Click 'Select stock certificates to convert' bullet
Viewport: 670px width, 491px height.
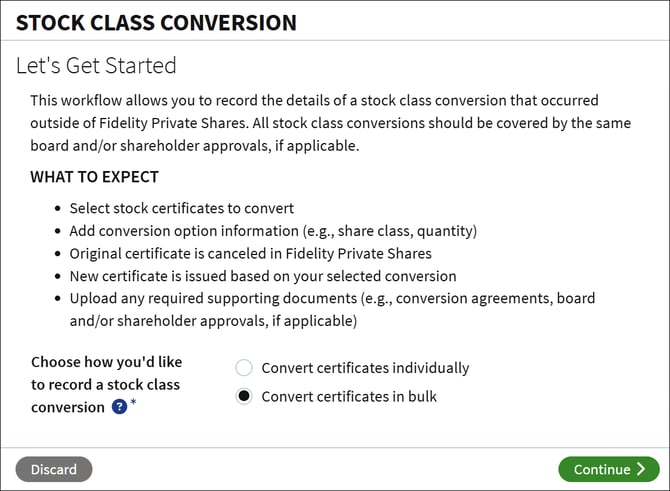click(182, 208)
